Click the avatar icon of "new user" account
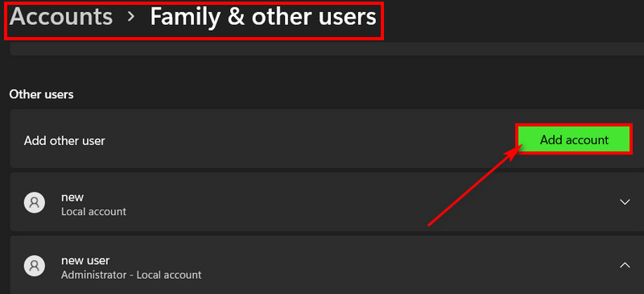644x294 pixels. [x=35, y=265]
